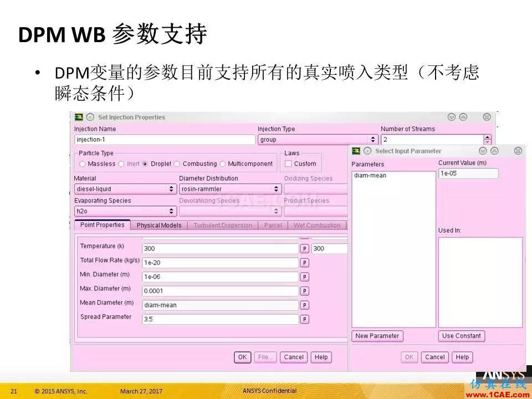Image resolution: width=532 pixels, height=399 pixels.
Task: Click OK in Select Input Parameter dialog
Action: click(x=409, y=357)
